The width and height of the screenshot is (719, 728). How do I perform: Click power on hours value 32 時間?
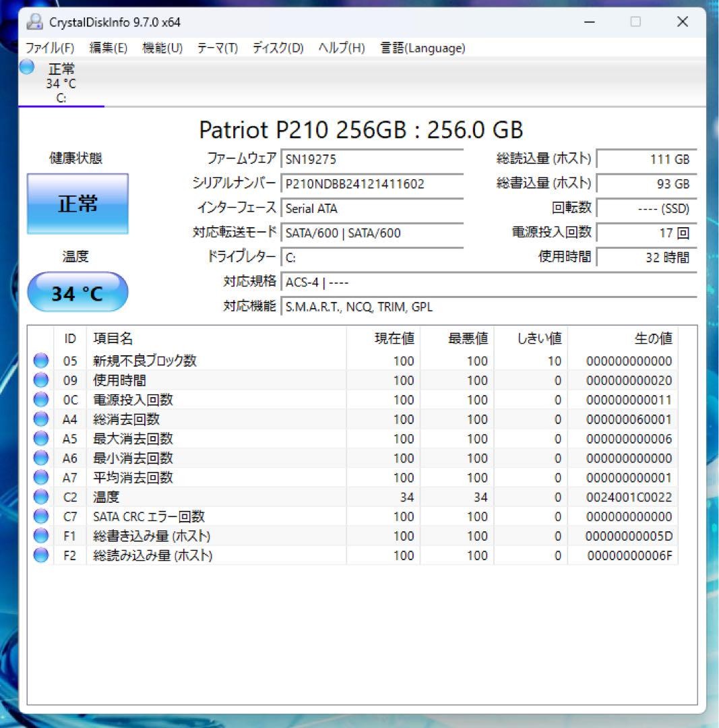pyautogui.click(x=647, y=257)
